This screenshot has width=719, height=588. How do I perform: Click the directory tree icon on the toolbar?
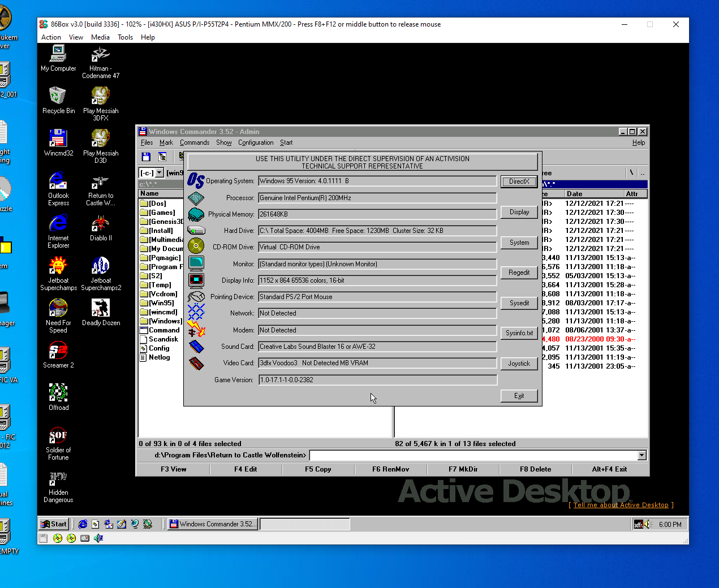click(x=162, y=157)
